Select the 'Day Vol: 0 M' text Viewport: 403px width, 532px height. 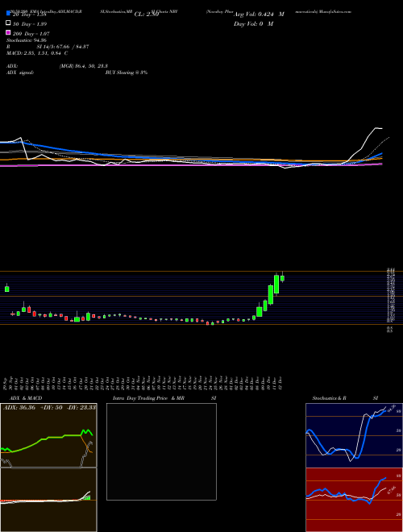(253, 24)
